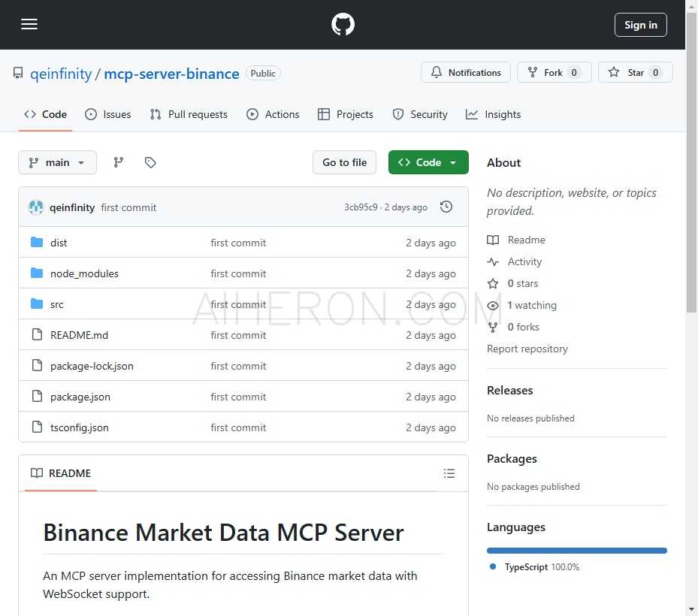The image size is (698, 616).
Task: Click the folder icon beside dist
Action: coord(37,242)
